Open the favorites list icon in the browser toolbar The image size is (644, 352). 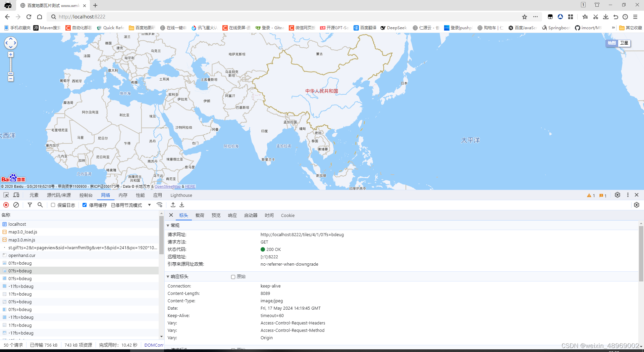click(585, 17)
